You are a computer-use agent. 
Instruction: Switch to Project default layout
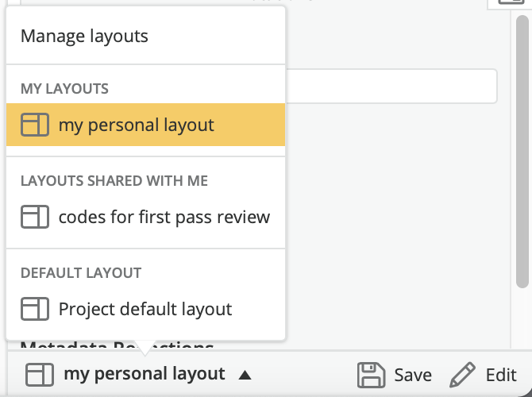[145, 309]
